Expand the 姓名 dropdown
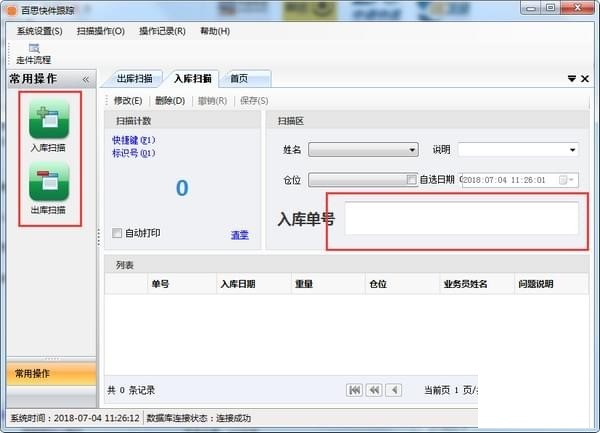This screenshot has height=433, width=600. (412, 150)
